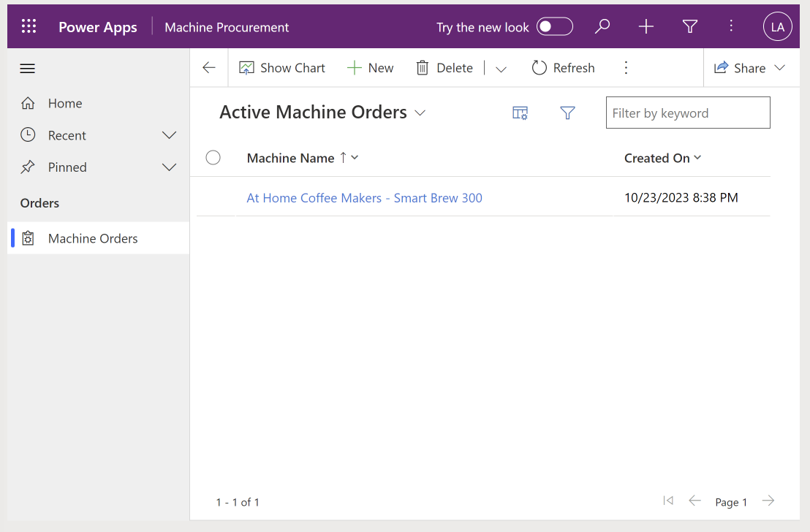Click the search magnifier icon

click(x=602, y=26)
